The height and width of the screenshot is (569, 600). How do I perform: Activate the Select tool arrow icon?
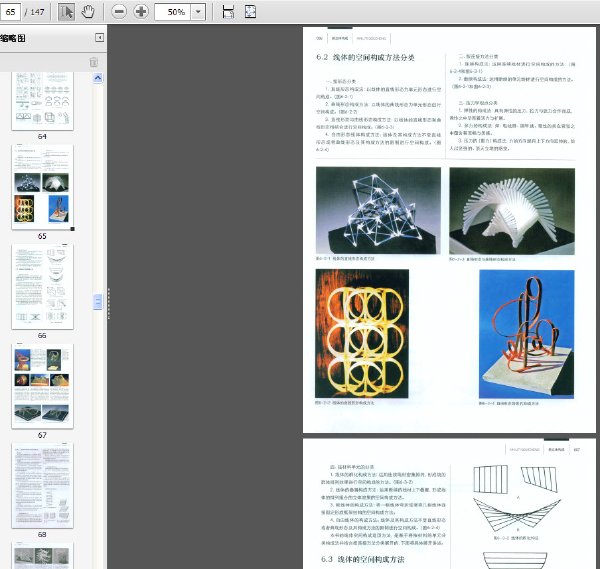[66, 12]
